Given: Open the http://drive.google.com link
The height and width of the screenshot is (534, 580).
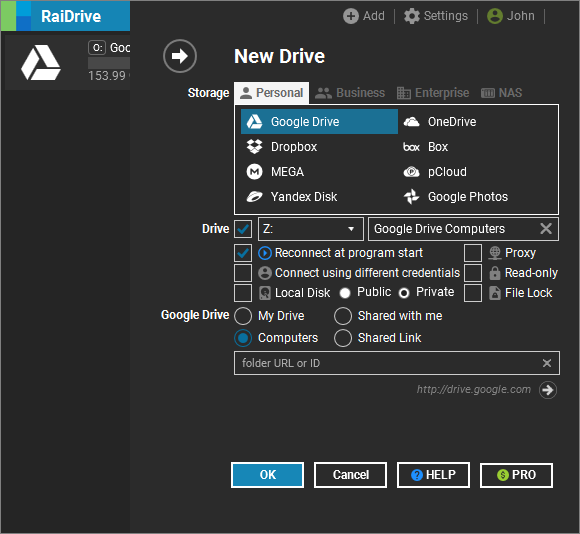Looking at the screenshot, I should tap(474, 389).
